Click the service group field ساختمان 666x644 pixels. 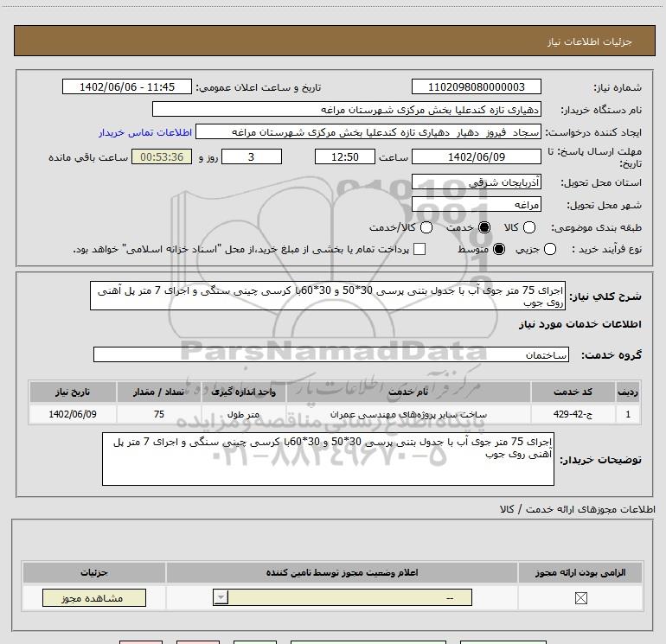331,354
